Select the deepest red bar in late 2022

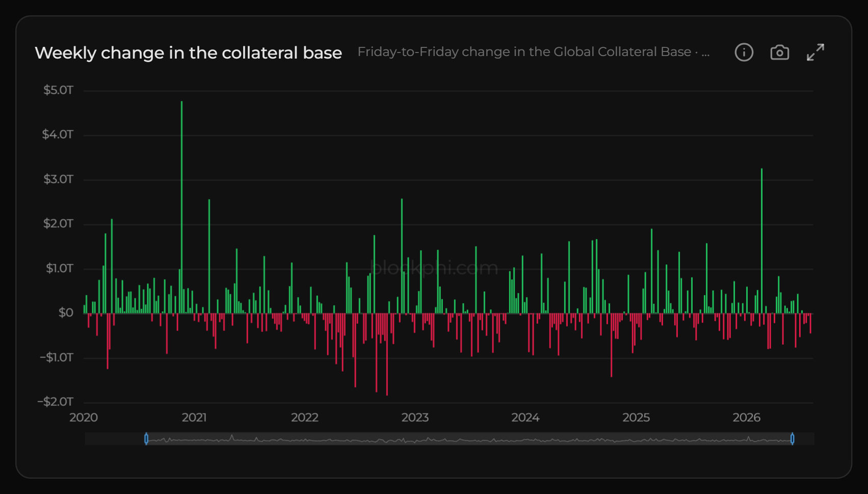pos(387,354)
